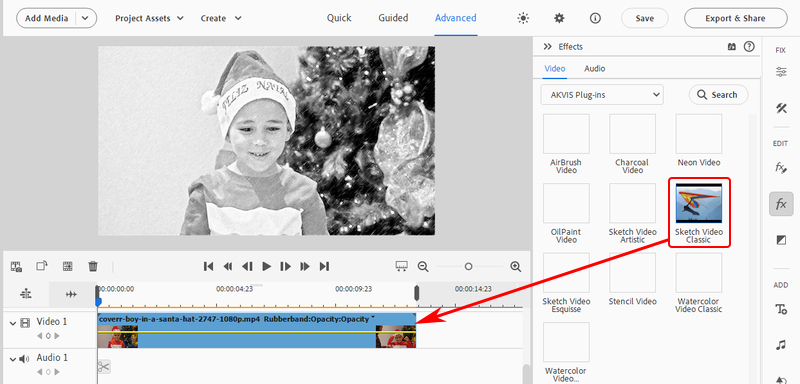
Task: Choose the Sketch Video Artistic effect
Action: coord(632,203)
